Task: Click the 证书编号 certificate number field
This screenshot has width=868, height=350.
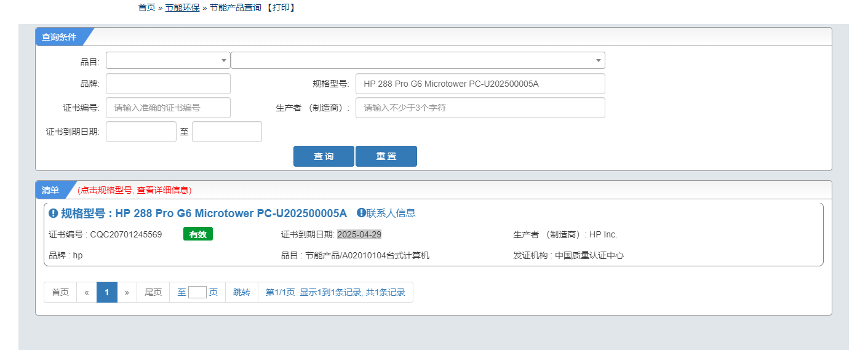Action: click(x=168, y=108)
